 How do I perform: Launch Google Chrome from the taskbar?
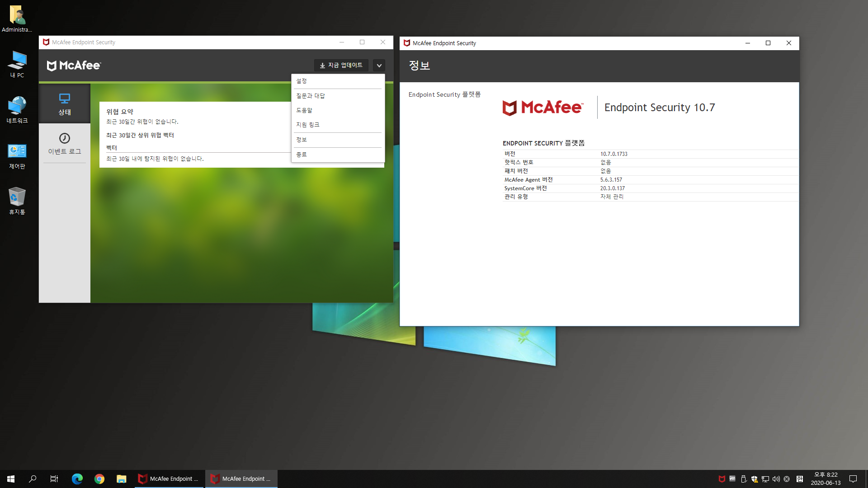pos(99,479)
